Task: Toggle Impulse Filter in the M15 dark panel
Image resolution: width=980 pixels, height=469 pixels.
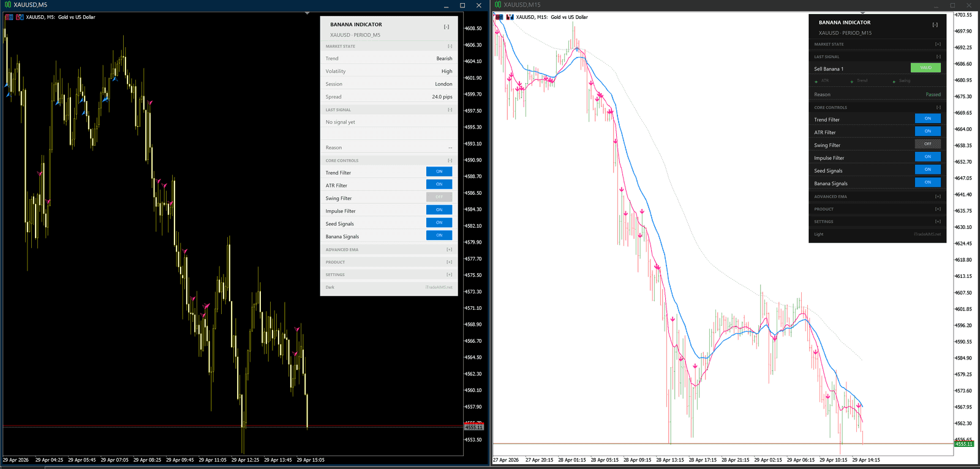Action: [x=928, y=157]
